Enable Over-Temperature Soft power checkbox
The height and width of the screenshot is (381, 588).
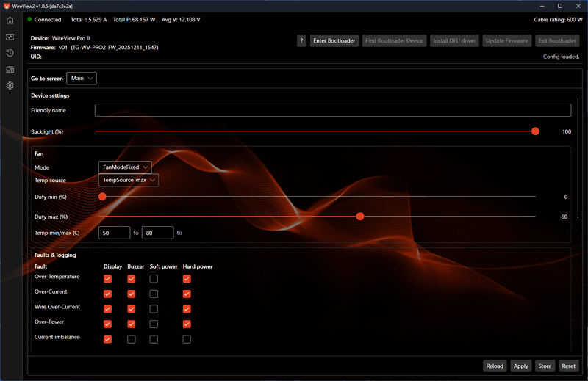[154, 279]
